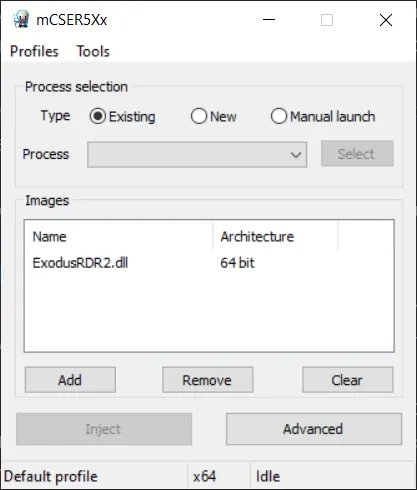The image size is (417, 490).
Task: Sort by the Architecture column header
Action: click(275, 237)
